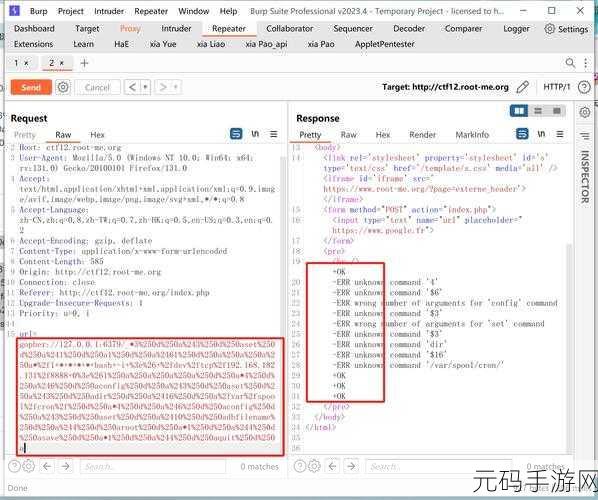Focus the request search field
598x500 pixels.
(153, 466)
